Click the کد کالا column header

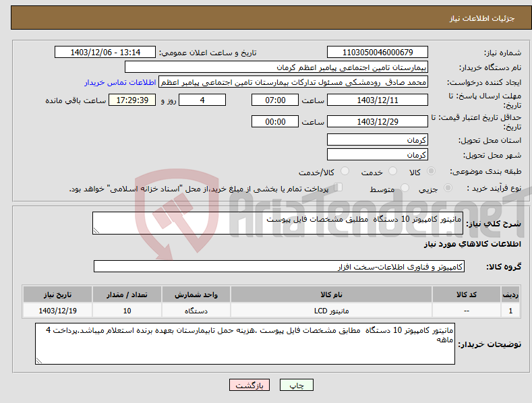point(466,294)
